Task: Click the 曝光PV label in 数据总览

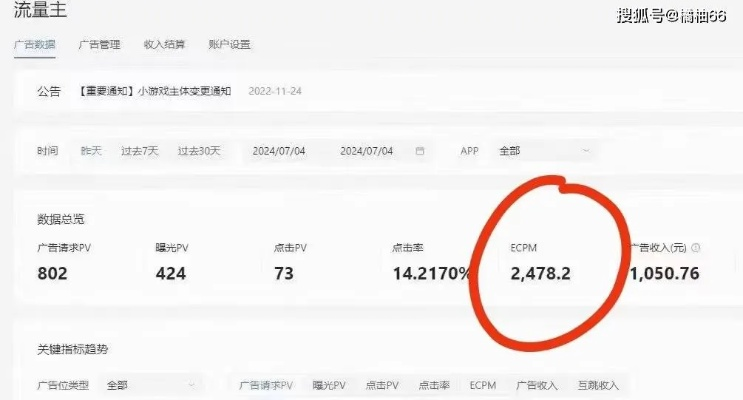Action: point(172,247)
